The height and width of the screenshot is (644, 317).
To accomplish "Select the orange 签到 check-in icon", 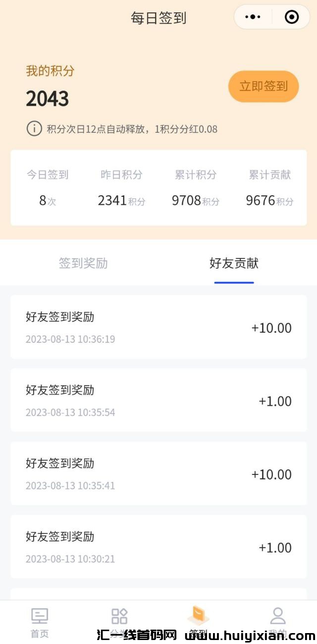I will tap(198, 616).
